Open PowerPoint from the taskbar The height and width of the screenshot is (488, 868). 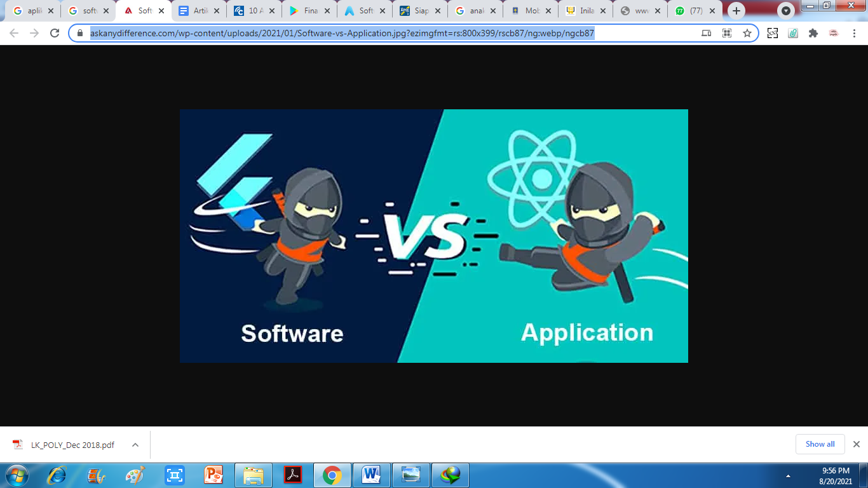[214, 475]
